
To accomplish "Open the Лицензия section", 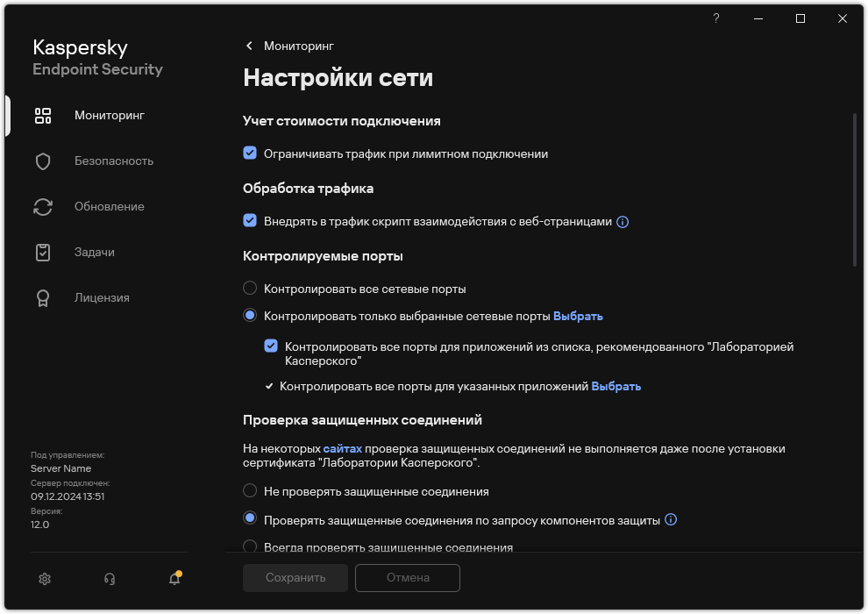I will [102, 298].
